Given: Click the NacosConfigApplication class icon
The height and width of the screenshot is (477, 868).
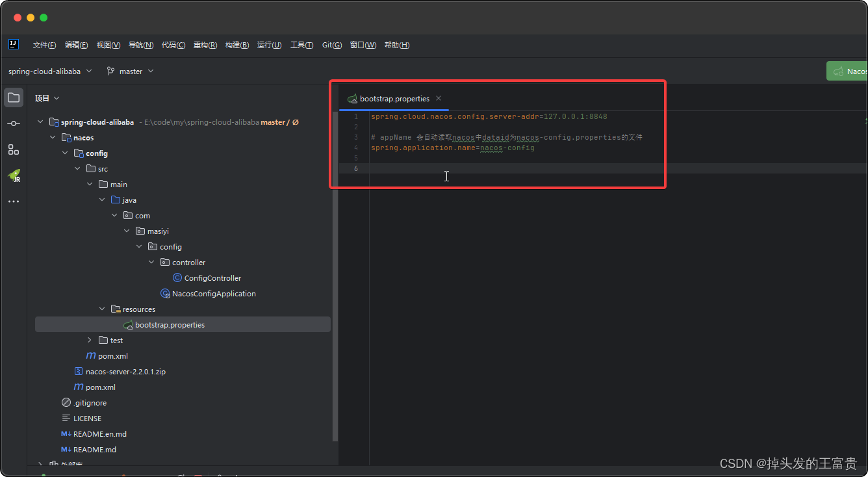Looking at the screenshot, I should click(x=165, y=293).
